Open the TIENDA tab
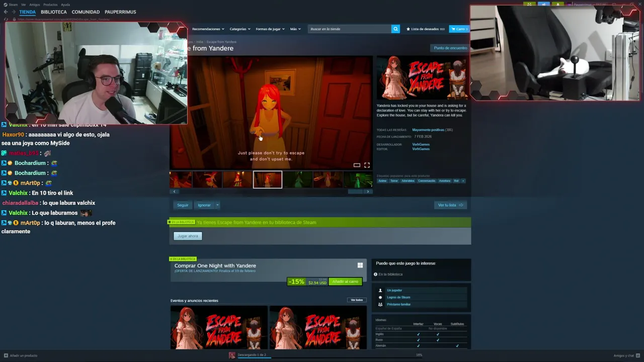644x362 pixels. pos(28,12)
